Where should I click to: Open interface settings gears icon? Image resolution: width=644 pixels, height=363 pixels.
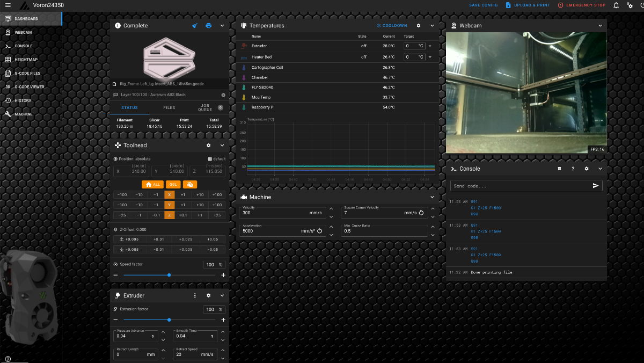pyautogui.click(x=630, y=5)
